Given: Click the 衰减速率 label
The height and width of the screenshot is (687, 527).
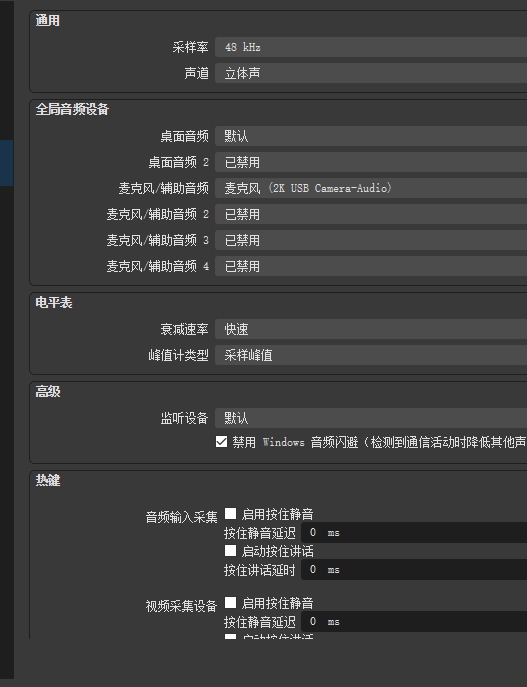Looking at the screenshot, I should tap(184, 329).
